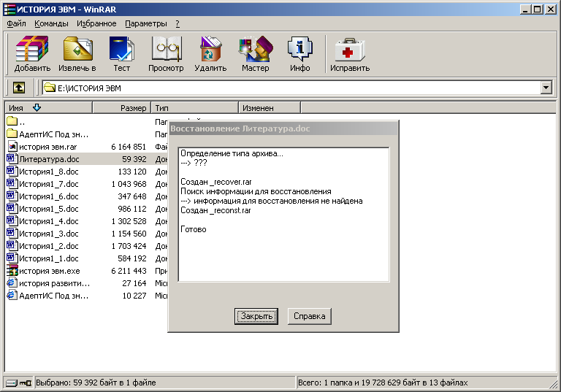Select the История1_4.doc file
This screenshot has height=392, width=561.
pyautogui.click(x=49, y=221)
